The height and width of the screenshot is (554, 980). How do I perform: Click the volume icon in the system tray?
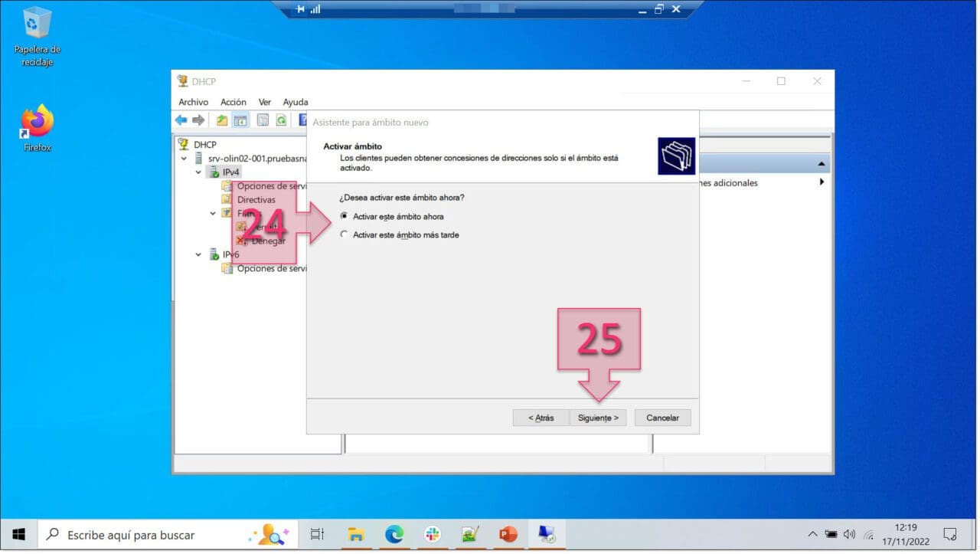[x=849, y=534]
